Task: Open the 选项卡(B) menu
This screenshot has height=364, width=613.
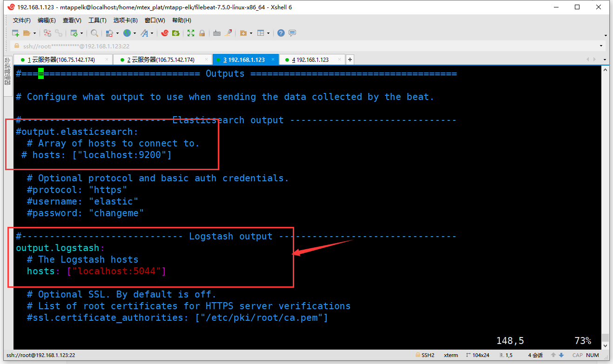Action: tap(126, 20)
